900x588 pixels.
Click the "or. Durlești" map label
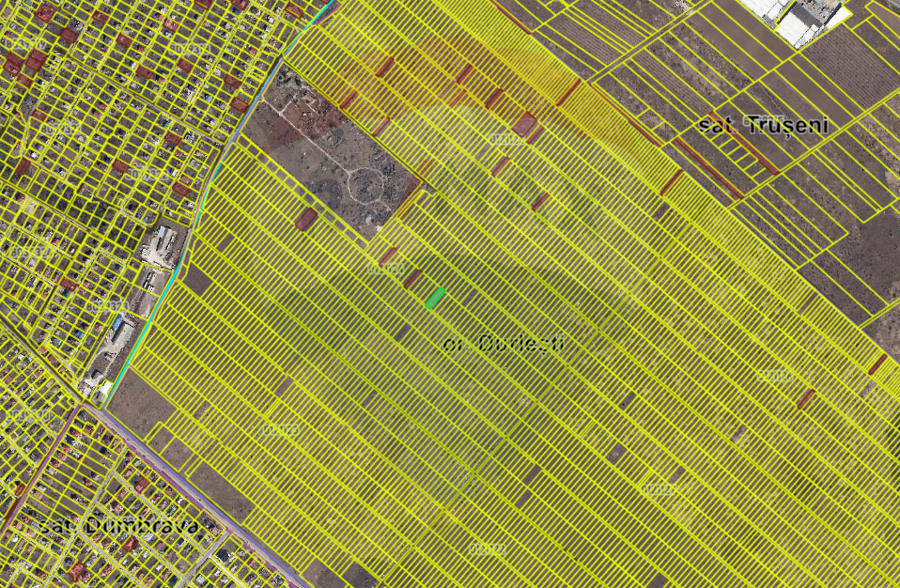(x=504, y=343)
